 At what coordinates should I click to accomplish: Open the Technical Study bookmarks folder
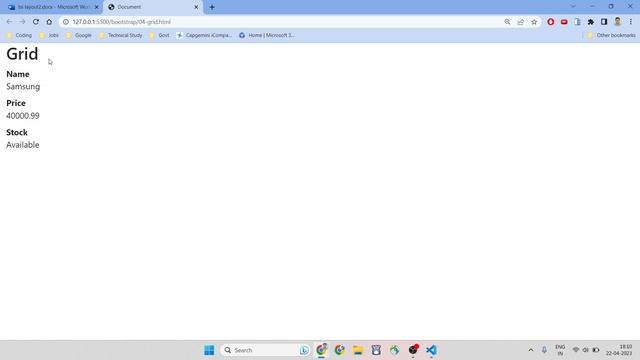tap(120, 36)
